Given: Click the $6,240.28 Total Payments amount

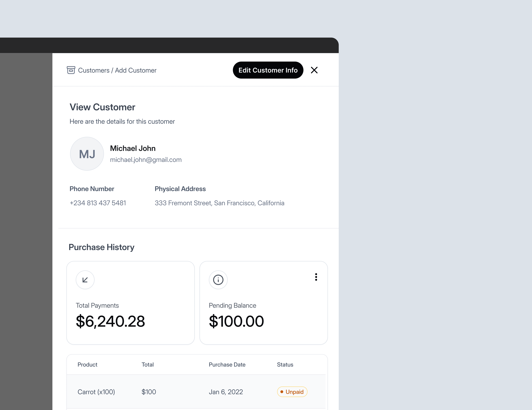Looking at the screenshot, I should 110,321.
